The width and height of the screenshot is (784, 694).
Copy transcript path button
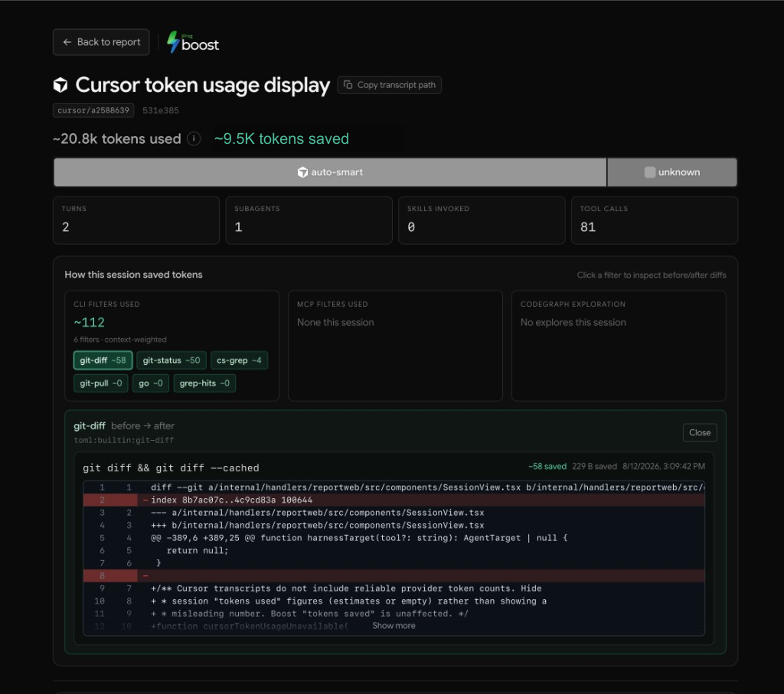tap(389, 85)
